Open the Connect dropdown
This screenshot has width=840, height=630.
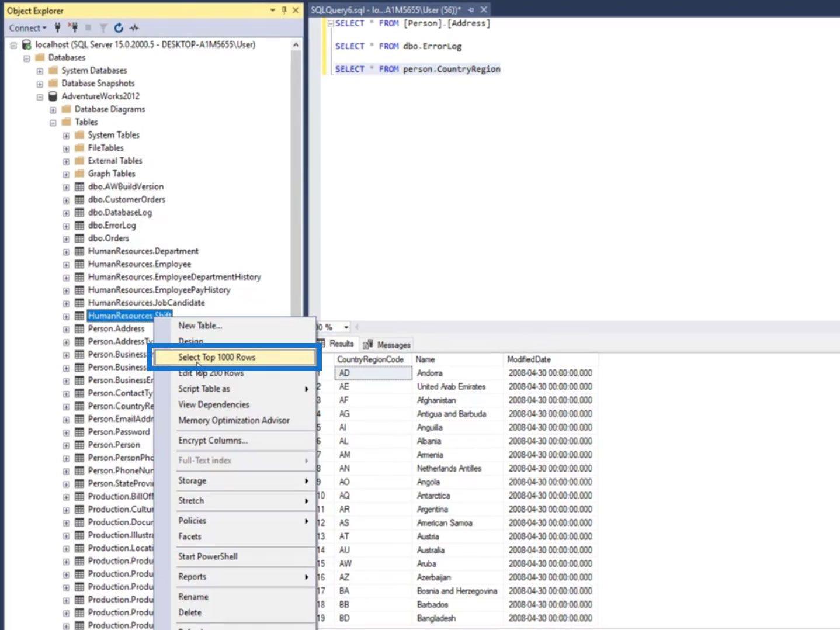coord(27,27)
